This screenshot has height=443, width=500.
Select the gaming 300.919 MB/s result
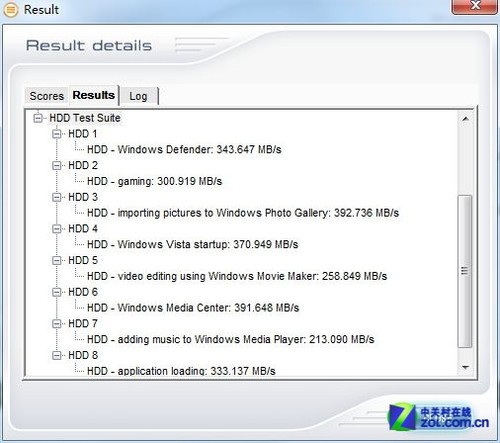[154, 181]
